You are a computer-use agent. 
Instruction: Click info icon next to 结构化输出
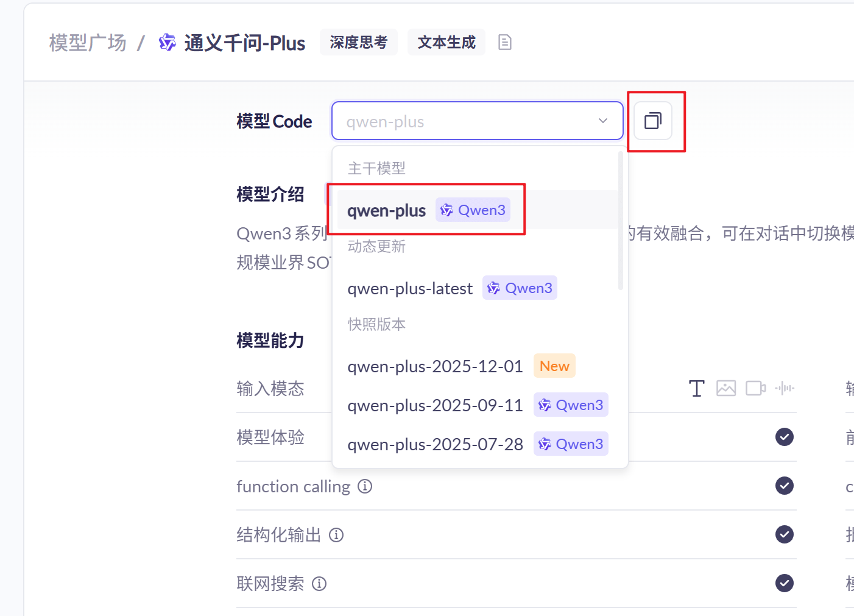click(x=336, y=535)
